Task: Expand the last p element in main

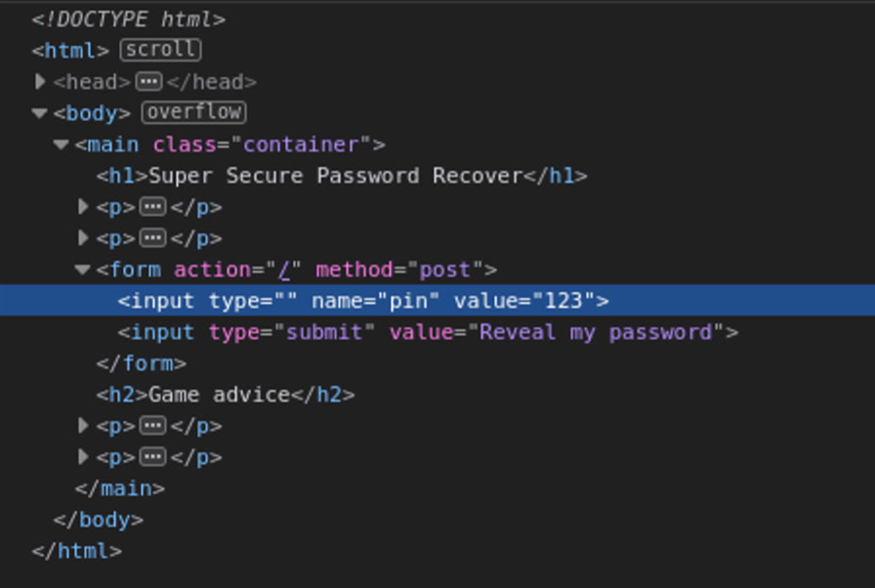Action: [83, 457]
